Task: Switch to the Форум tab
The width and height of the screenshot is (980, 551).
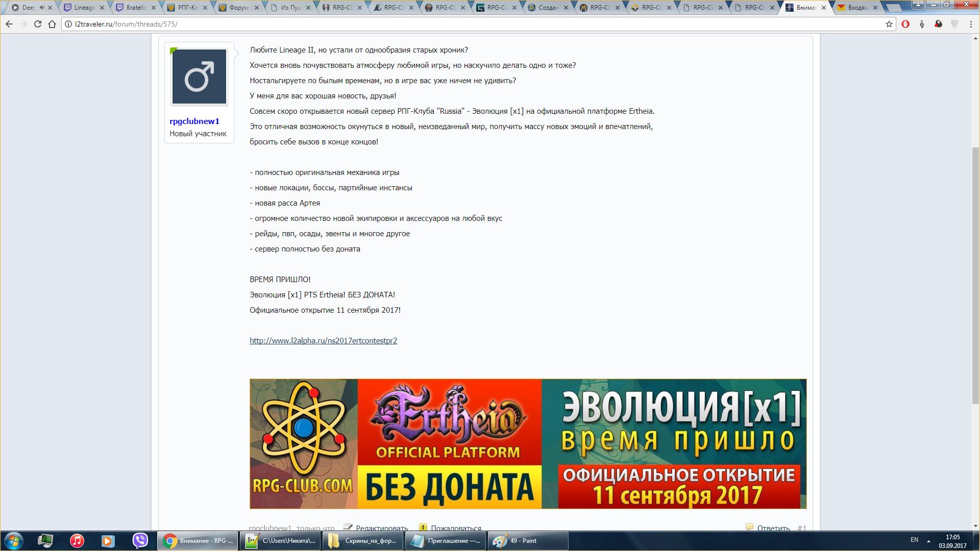Action: (239, 8)
